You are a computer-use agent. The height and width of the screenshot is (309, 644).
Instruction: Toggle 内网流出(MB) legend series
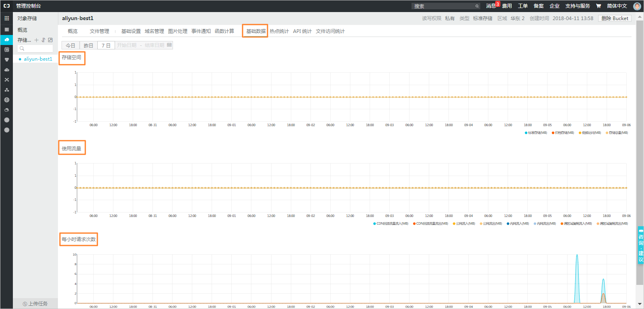tap(545, 223)
